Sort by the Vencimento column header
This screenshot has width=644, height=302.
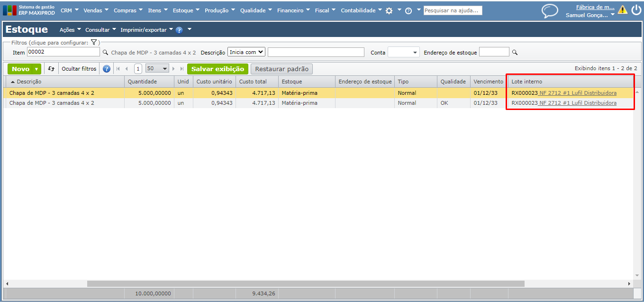click(488, 82)
